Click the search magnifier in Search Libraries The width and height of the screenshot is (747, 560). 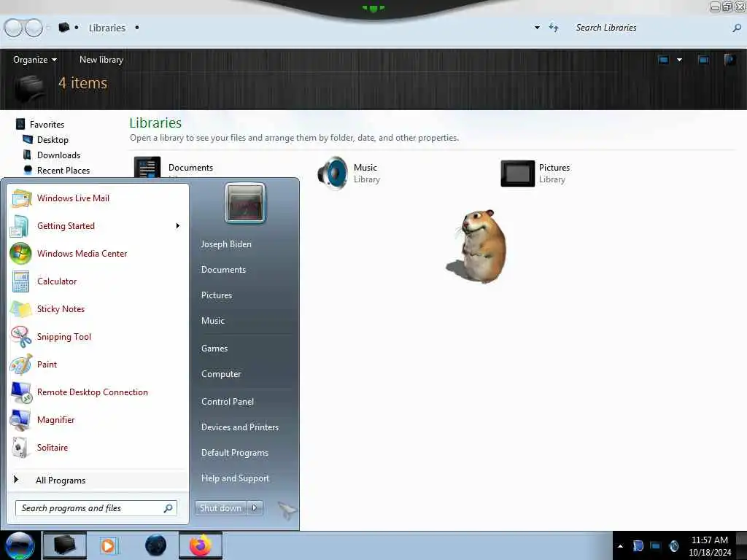(737, 28)
